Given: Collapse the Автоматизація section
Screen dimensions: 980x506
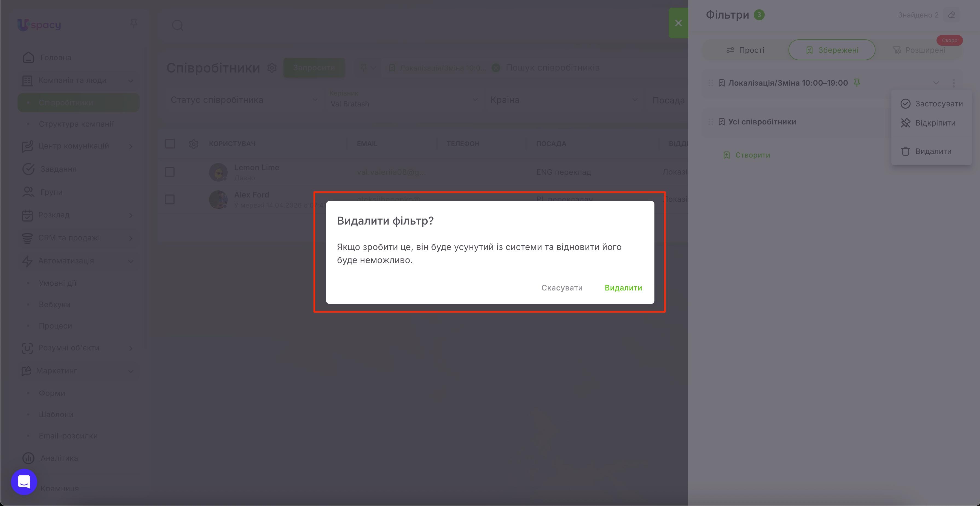Looking at the screenshot, I should pyautogui.click(x=131, y=261).
